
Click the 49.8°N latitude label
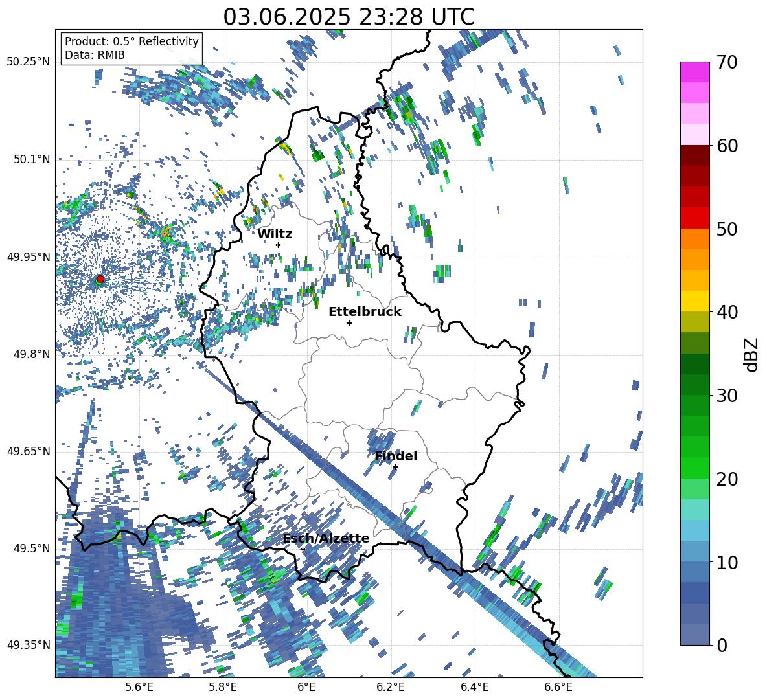tap(32, 354)
